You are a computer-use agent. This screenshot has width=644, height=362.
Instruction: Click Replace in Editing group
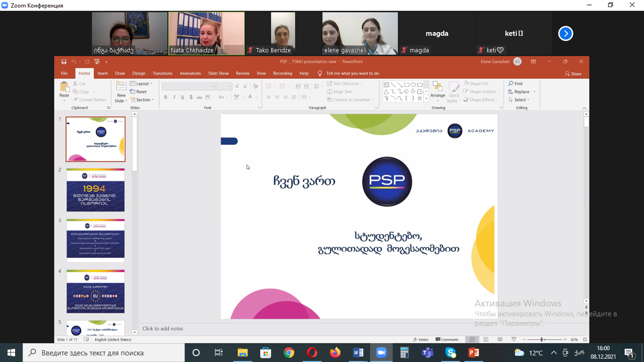tap(519, 92)
